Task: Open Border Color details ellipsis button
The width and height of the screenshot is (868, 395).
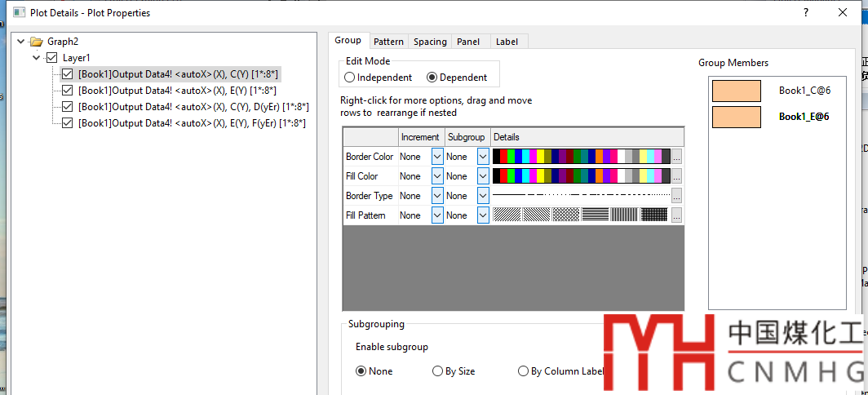Action: tap(677, 157)
